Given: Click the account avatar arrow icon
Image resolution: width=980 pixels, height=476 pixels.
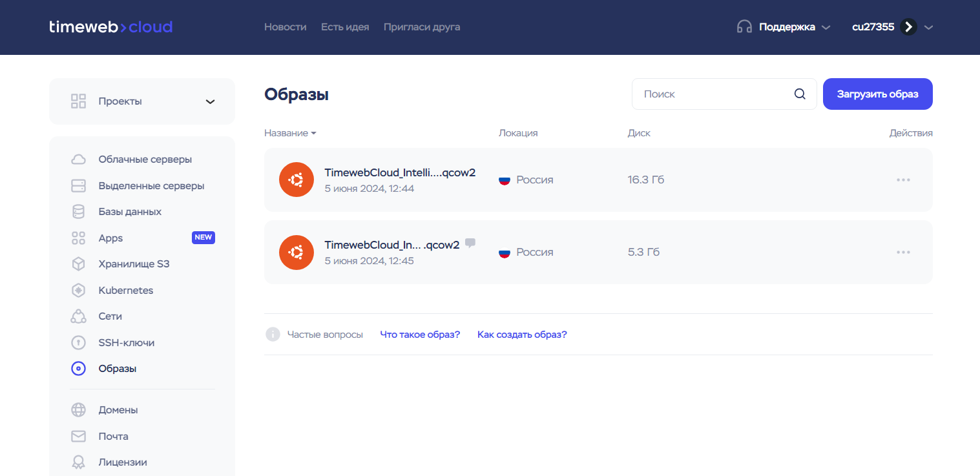Looking at the screenshot, I should tap(908, 27).
